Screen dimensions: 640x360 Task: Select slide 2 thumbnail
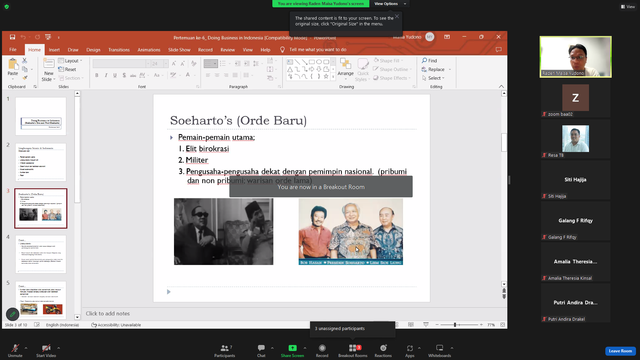[41, 162]
